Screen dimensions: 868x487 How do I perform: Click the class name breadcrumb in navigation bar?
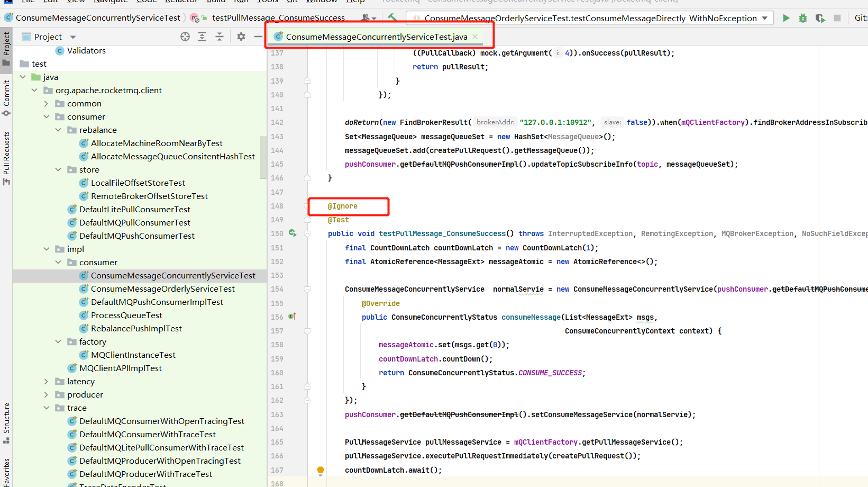click(98, 17)
